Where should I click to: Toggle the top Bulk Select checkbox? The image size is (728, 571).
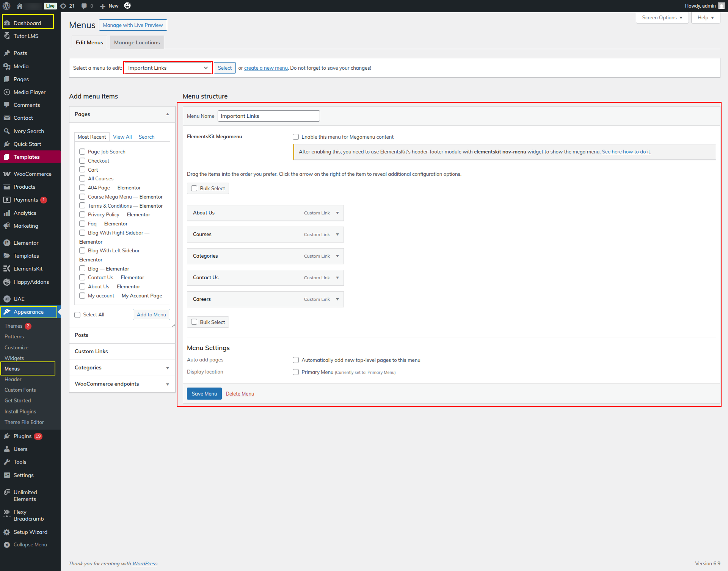[194, 188]
